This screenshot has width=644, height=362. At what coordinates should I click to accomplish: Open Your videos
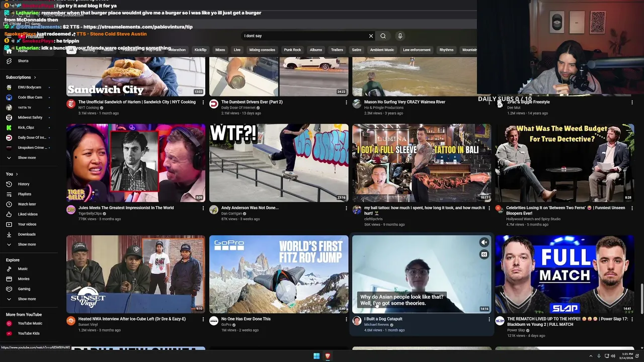point(27,224)
